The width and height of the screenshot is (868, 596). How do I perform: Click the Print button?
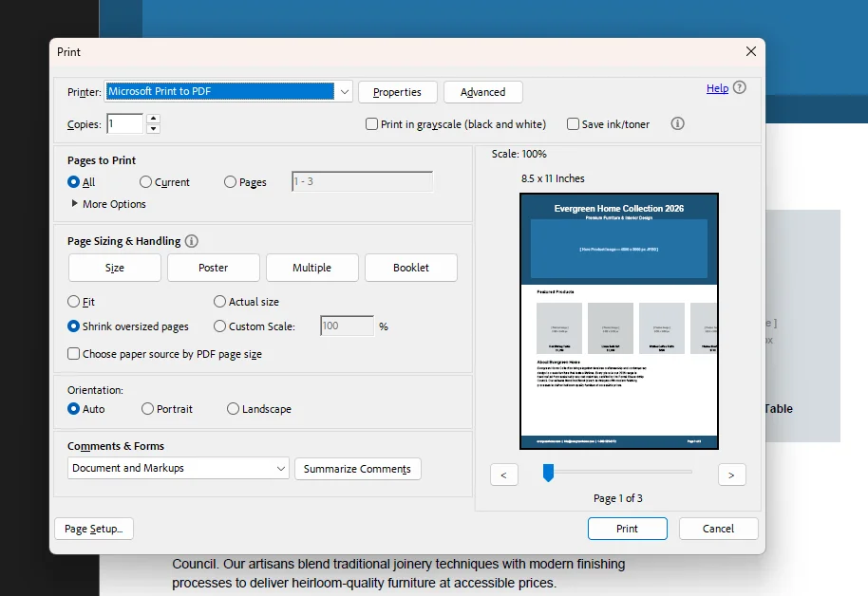click(627, 529)
